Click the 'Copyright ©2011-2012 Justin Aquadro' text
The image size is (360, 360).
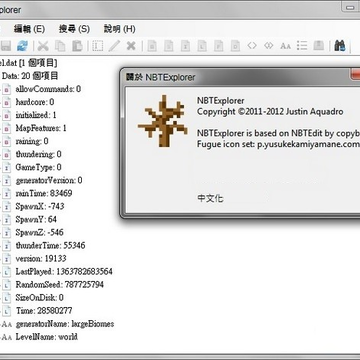[x=270, y=112]
